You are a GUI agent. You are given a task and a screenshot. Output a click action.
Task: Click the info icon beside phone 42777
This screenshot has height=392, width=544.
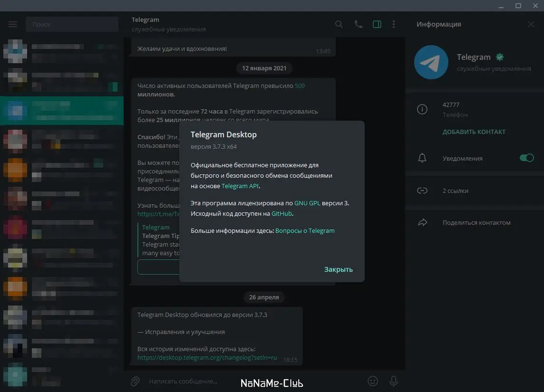tap(422, 110)
